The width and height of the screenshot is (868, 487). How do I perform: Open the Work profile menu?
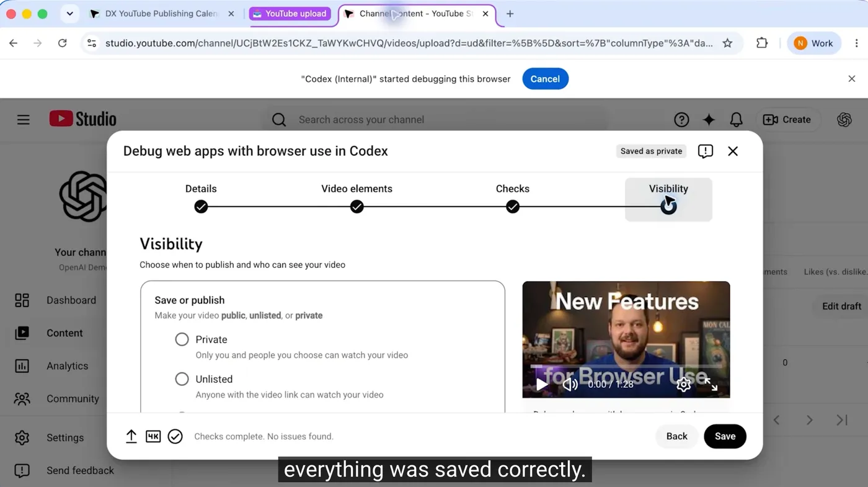[815, 43]
